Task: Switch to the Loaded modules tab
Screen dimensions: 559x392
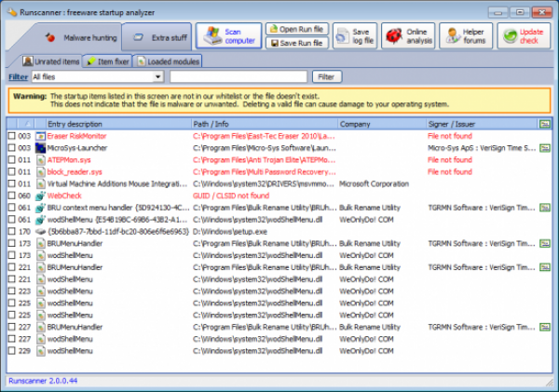Action: (167, 61)
